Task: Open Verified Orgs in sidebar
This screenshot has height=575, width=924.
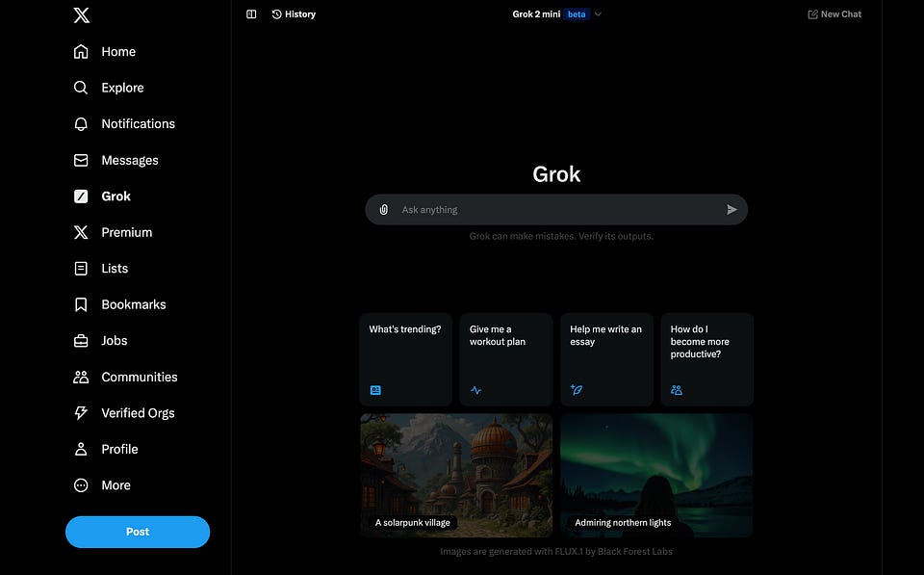Action: [x=138, y=413]
